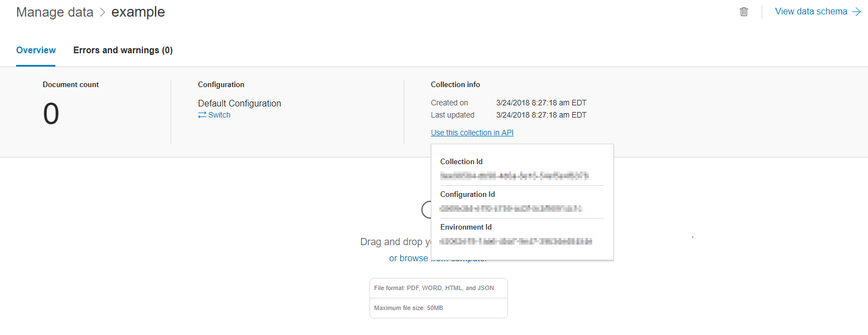Click the example collection name heading
868x335 pixels.
click(138, 12)
